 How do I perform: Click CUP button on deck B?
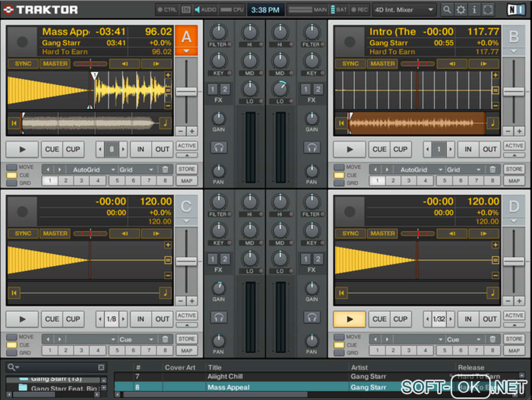[x=401, y=149]
